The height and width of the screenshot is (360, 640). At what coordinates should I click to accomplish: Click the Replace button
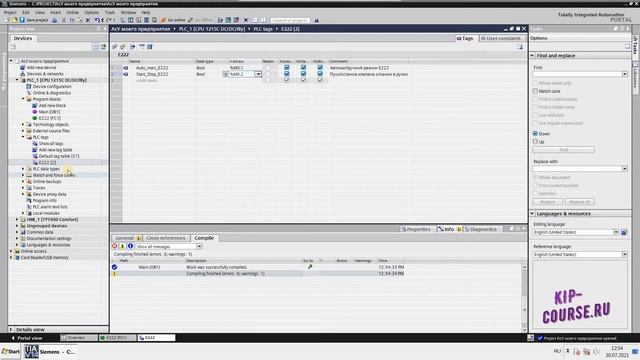pos(547,202)
